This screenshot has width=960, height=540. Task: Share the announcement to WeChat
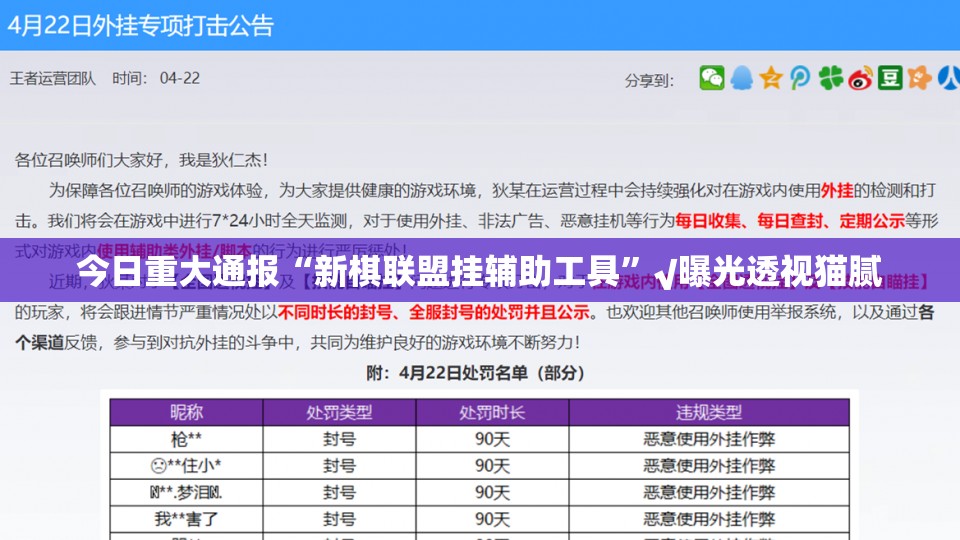[x=711, y=78]
